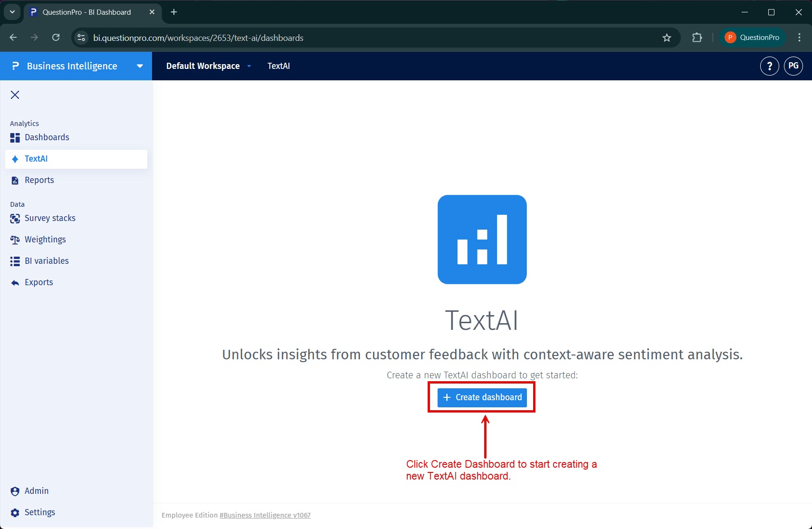812x529 pixels.
Task: Open the Business Intelligence workspace dropdown
Action: (139, 66)
